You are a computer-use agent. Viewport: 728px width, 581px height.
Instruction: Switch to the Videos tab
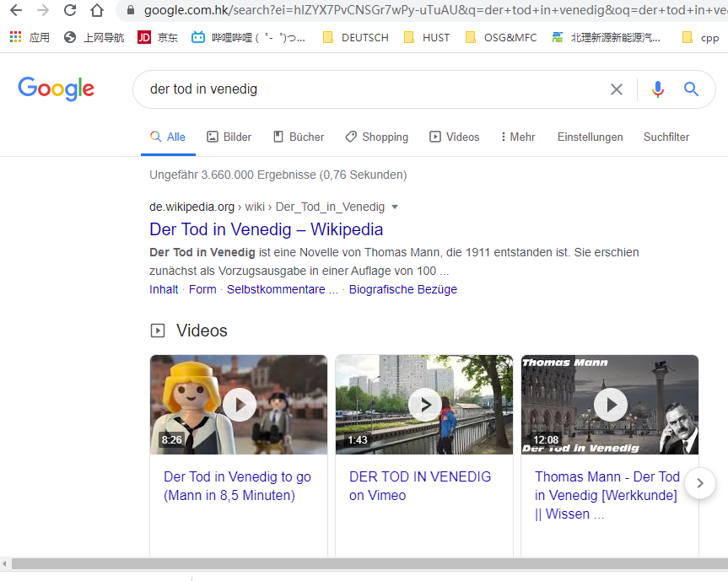pyautogui.click(x=454, y=137)
